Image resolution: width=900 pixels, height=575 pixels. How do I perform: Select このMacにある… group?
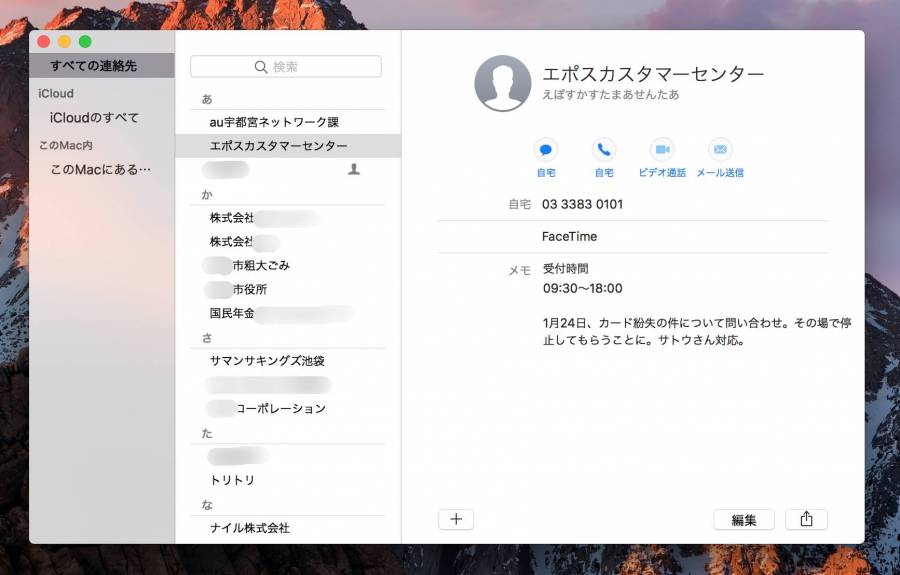(102, 169)
